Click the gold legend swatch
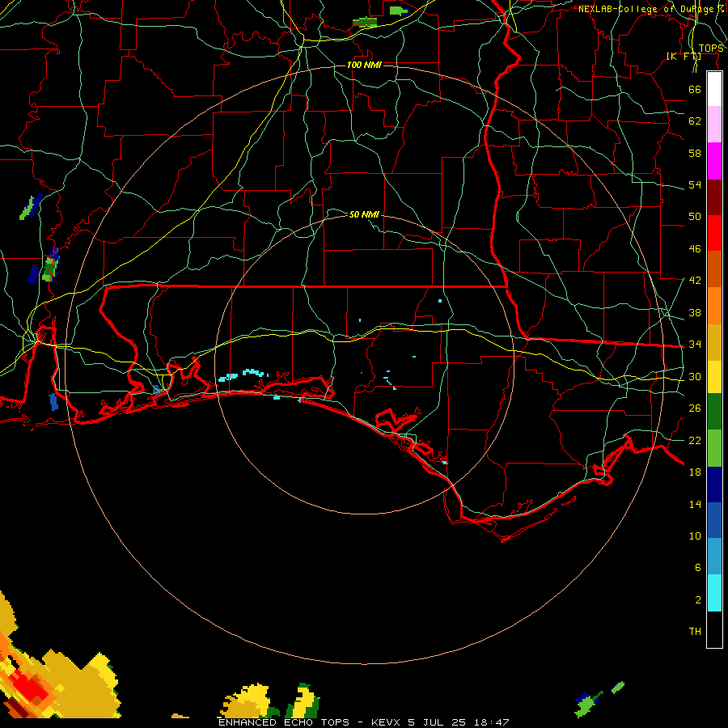The height and width of the screenshot is (728, 728). [x=714, y=342]
